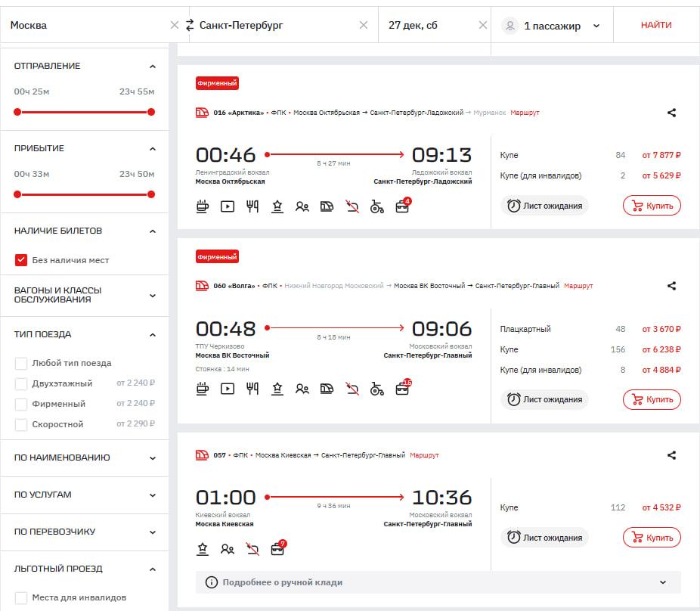Share train 060 Волга
This screenshot has width=700, height=611.
[x=671, y=286]
